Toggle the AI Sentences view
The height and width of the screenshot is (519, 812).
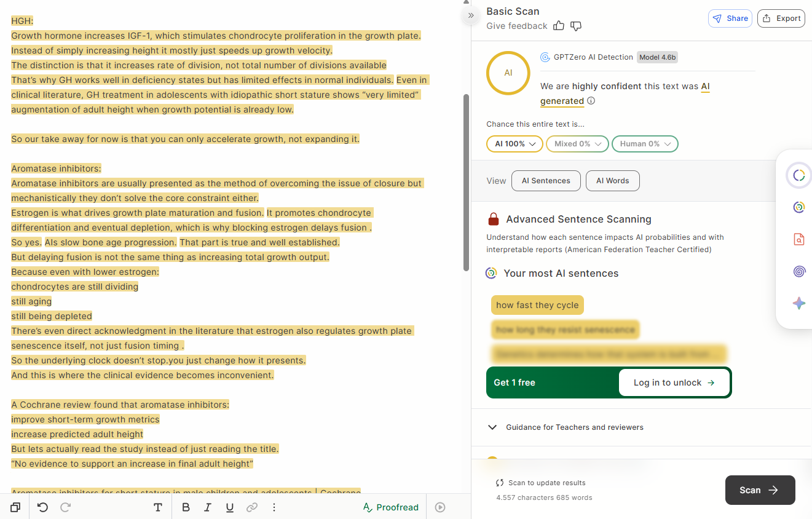(x=546, y=181)
